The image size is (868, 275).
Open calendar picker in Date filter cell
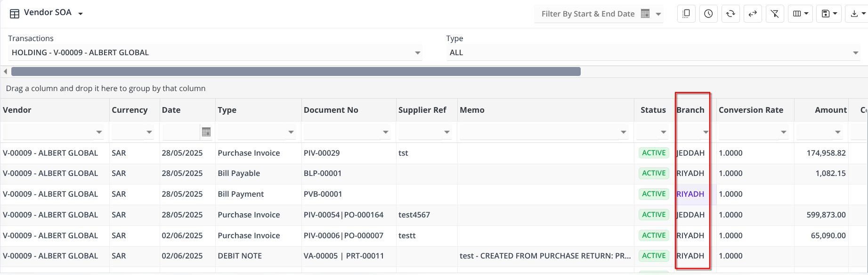coord(206,132)
